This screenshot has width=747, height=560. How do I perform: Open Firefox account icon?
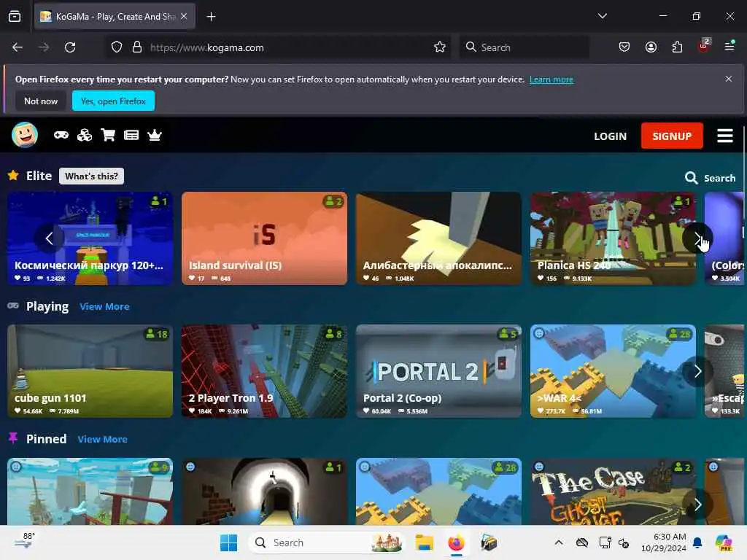tap(651, 47)
